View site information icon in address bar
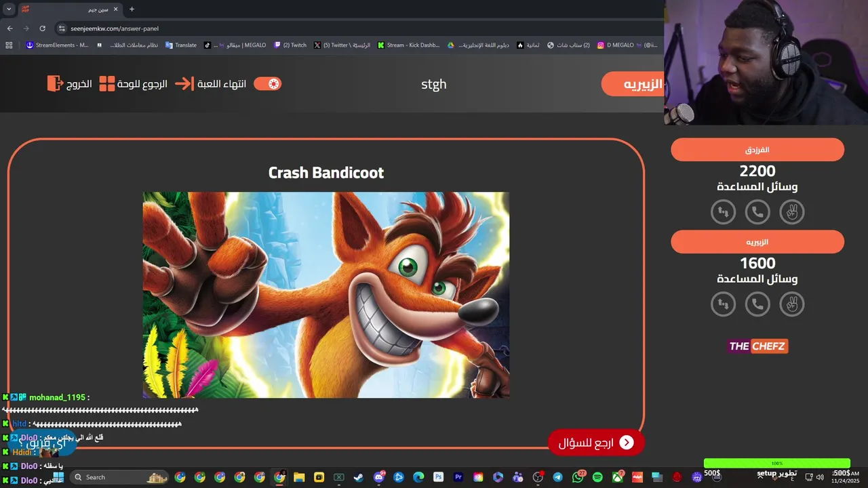 [x=62, y=28]
